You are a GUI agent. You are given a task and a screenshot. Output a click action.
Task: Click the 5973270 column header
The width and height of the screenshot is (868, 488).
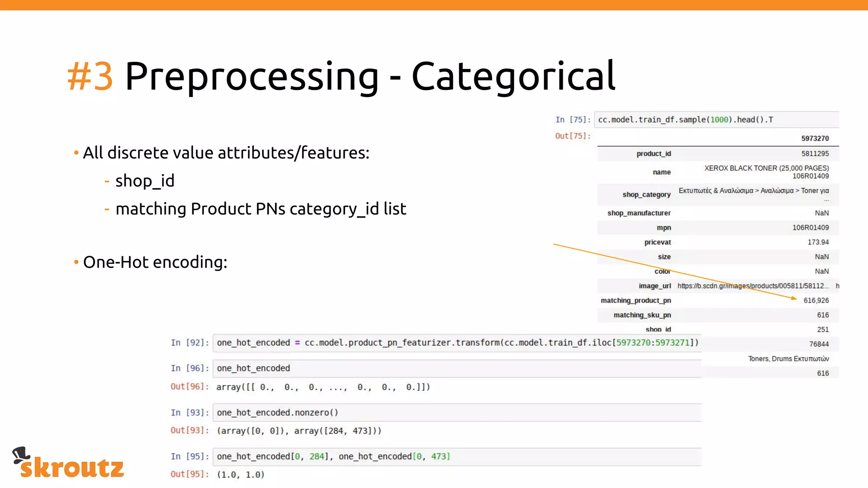point(815,139)
